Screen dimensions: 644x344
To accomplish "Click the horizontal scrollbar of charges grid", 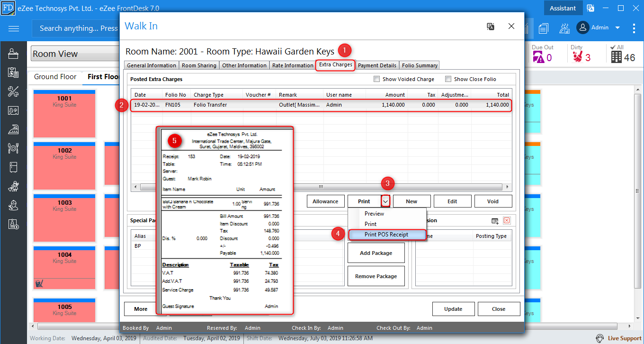I will (321, 187).
